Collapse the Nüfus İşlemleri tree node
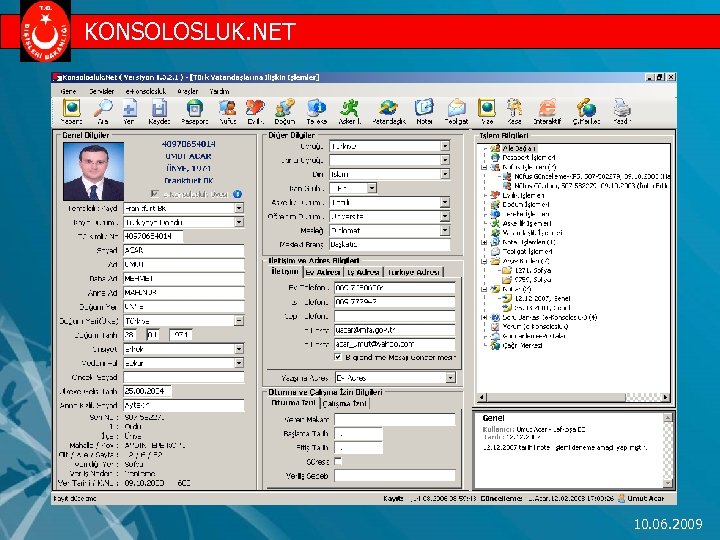Screen dimensions: 720x540 coord(484,167)
